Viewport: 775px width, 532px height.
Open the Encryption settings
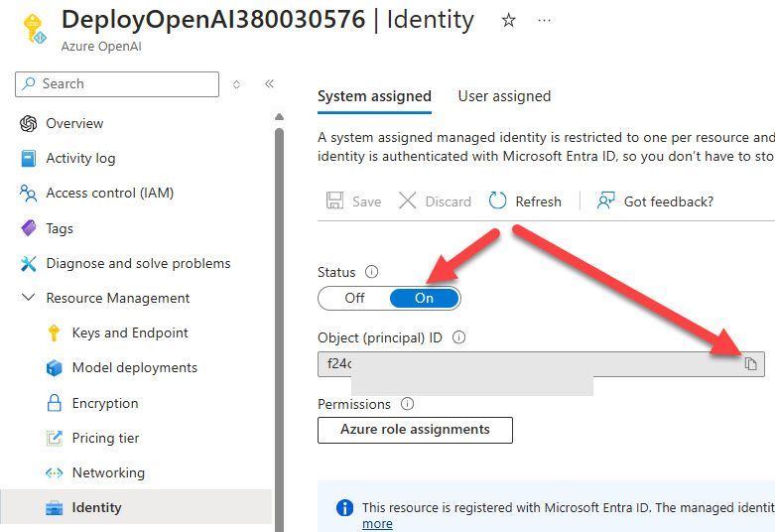point(105,403)
